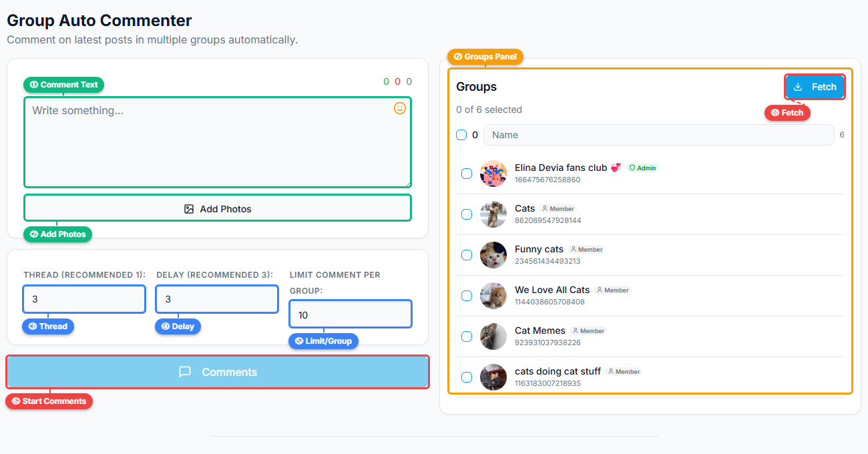The width and height of the screenshot is (868, 454).
Task: Click the group name "Cat Memes"
Action: click(x=540, y=330)
